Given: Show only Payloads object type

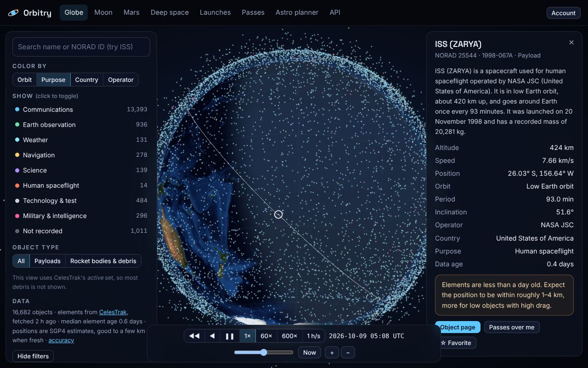Looking at the screenshot, I should pos(47,261).
